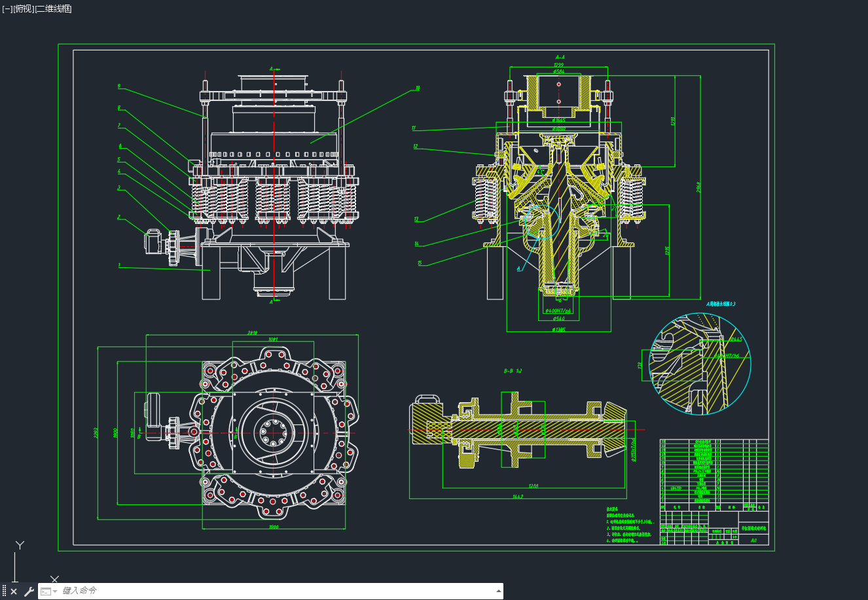Open the [-] viewport controls menu
The image size is (868, 600).
click(7, 9)
